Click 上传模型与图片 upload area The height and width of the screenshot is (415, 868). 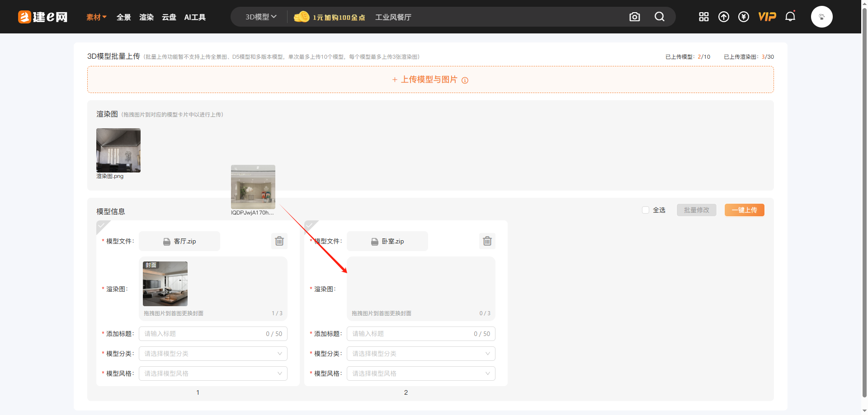(x=430, y=79)
